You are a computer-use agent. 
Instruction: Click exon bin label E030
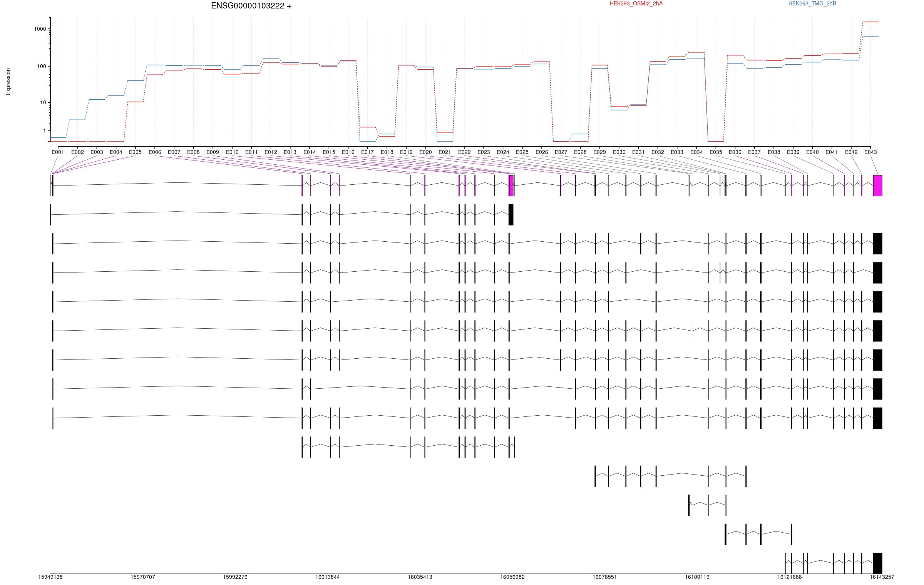click(619, 152)
